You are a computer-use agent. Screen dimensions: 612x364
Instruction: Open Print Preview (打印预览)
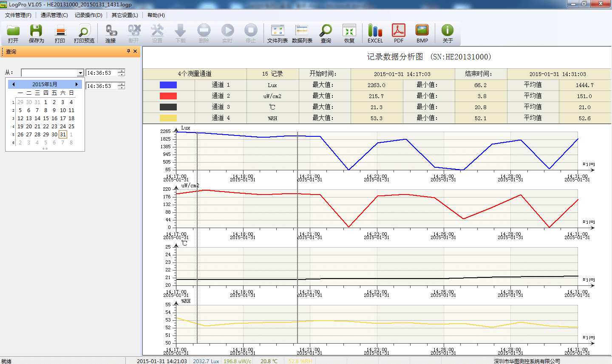coord(84,33)
